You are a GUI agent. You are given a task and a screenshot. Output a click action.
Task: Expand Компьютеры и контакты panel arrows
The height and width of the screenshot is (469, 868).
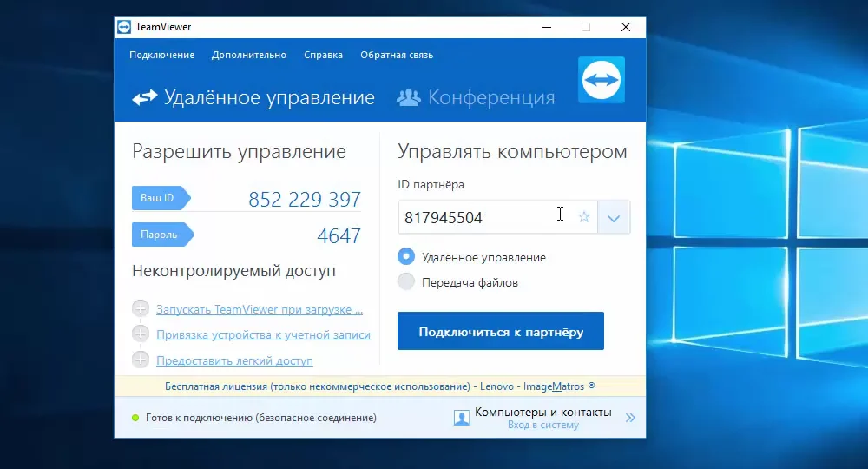[630, 418]
